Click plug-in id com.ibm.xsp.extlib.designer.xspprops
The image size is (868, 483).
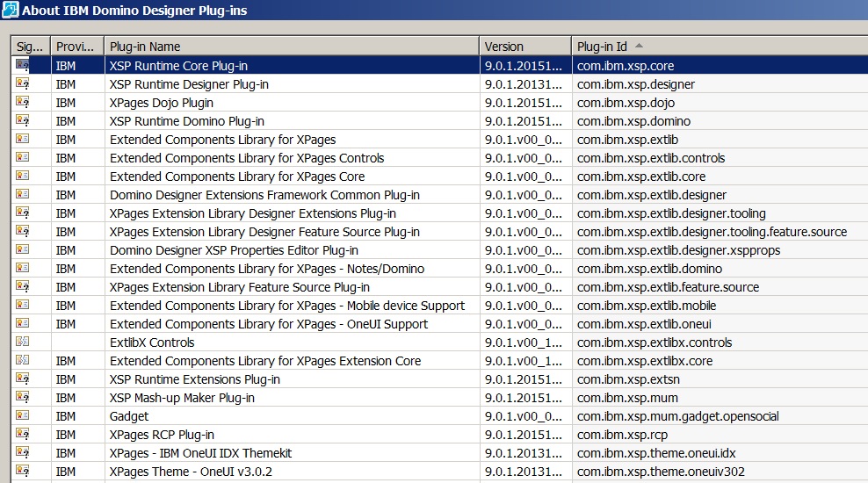tap(678, 250)
